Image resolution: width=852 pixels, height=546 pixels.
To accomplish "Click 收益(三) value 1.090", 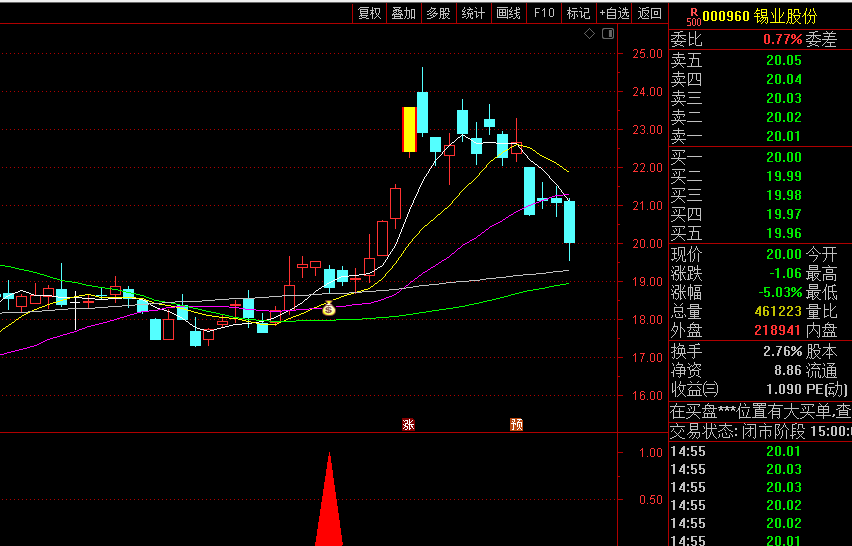I will point(784,390).
